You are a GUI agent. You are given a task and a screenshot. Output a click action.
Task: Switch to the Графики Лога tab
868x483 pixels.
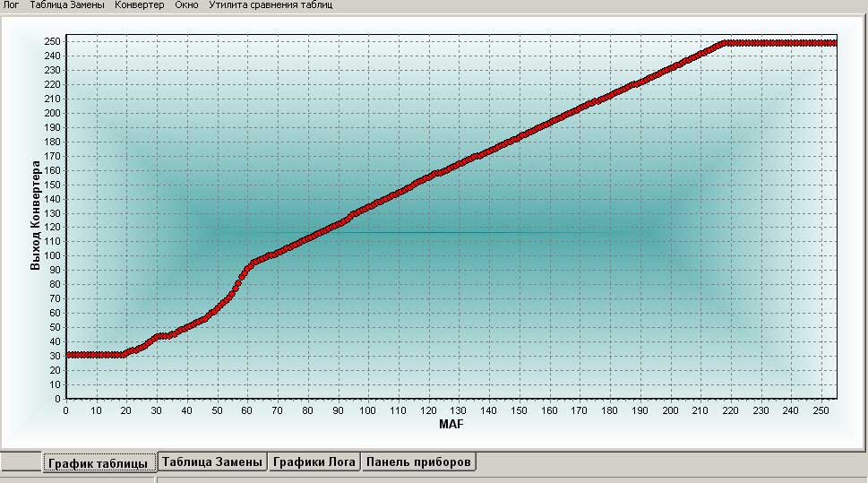tap(314, 462)
